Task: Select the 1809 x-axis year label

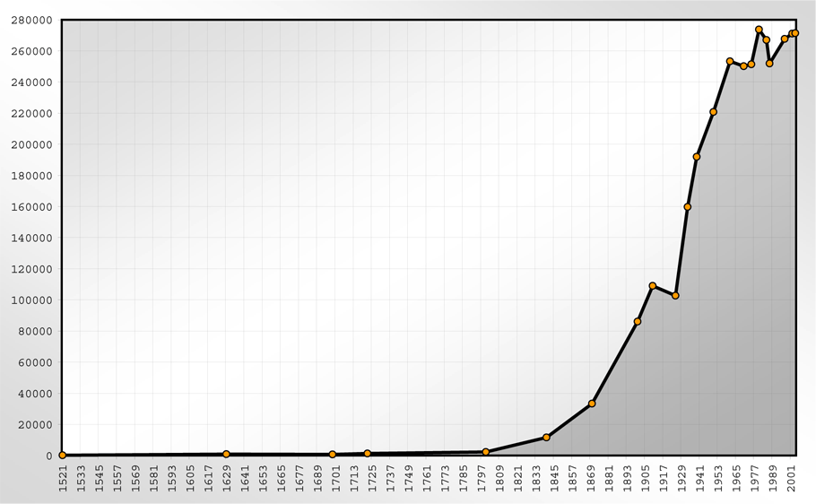Action: coord(500,478)
